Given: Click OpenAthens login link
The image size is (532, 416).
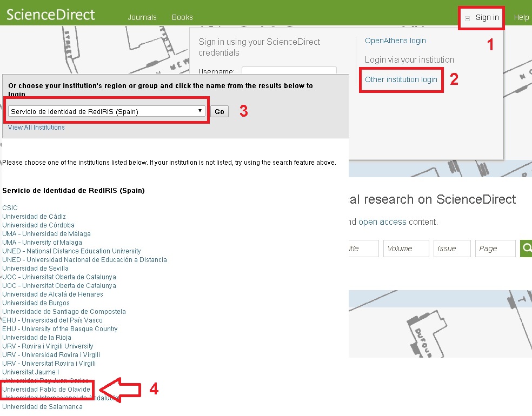Looking at the screenshot, I should pyautogui.click(x=395, y=41).
